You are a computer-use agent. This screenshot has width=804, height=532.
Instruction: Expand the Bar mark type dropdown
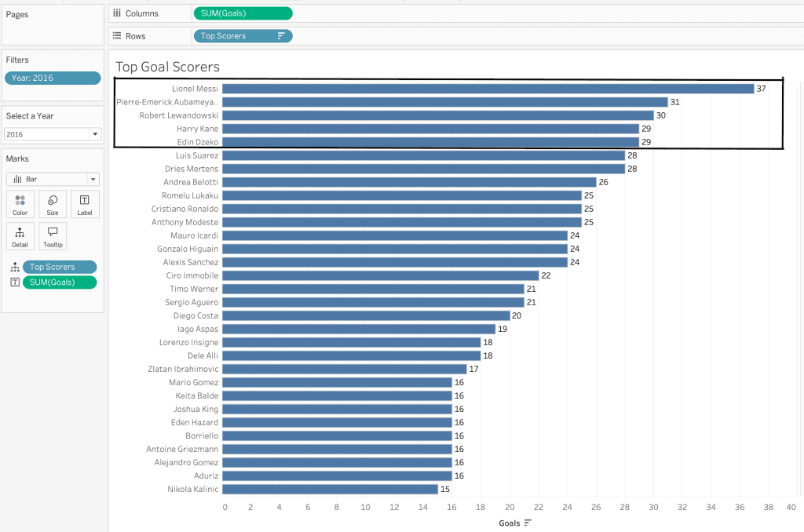pyautogui.click(x=93, y=179)
